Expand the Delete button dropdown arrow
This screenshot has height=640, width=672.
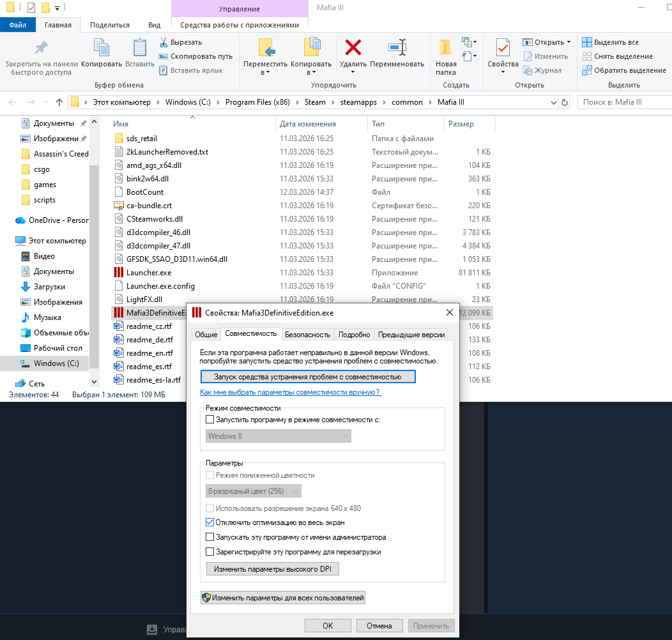pyautogui.click(x=353, y=72)
